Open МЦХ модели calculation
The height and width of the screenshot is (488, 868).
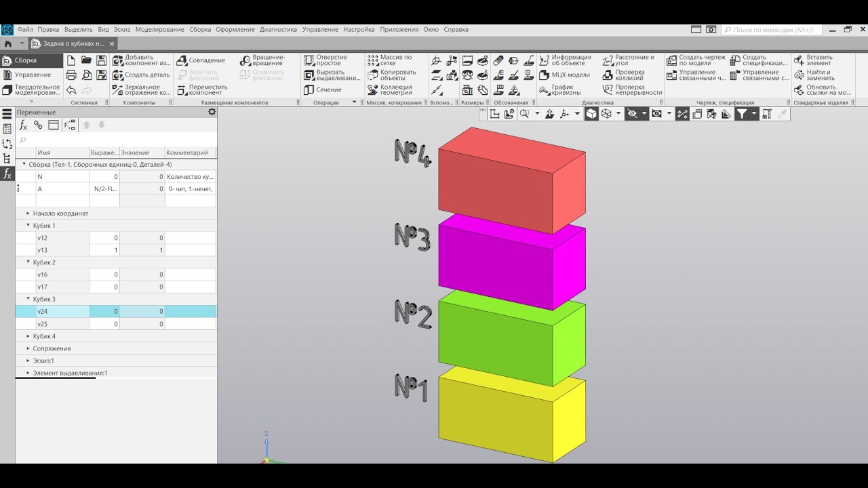(x=565, y=75)
